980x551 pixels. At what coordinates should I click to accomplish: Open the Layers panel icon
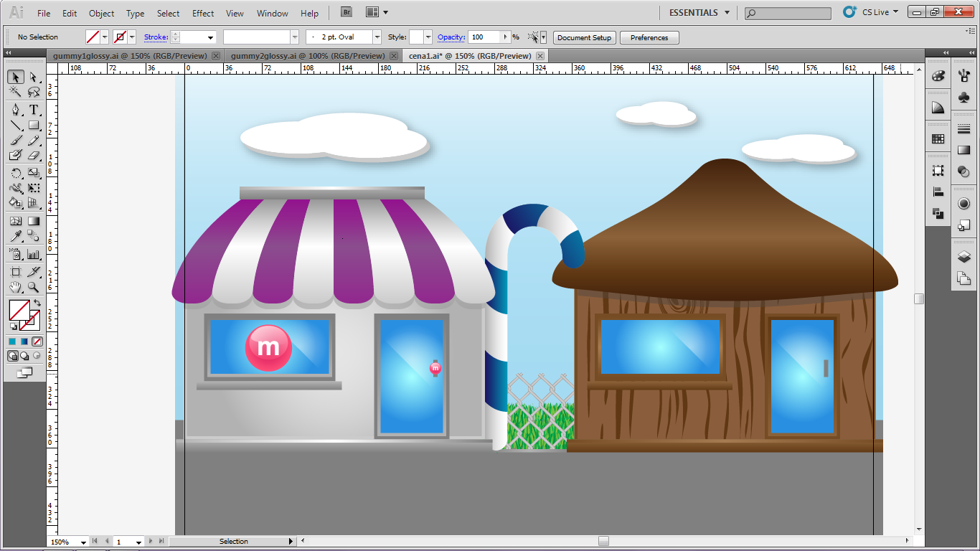click(963, 257)
